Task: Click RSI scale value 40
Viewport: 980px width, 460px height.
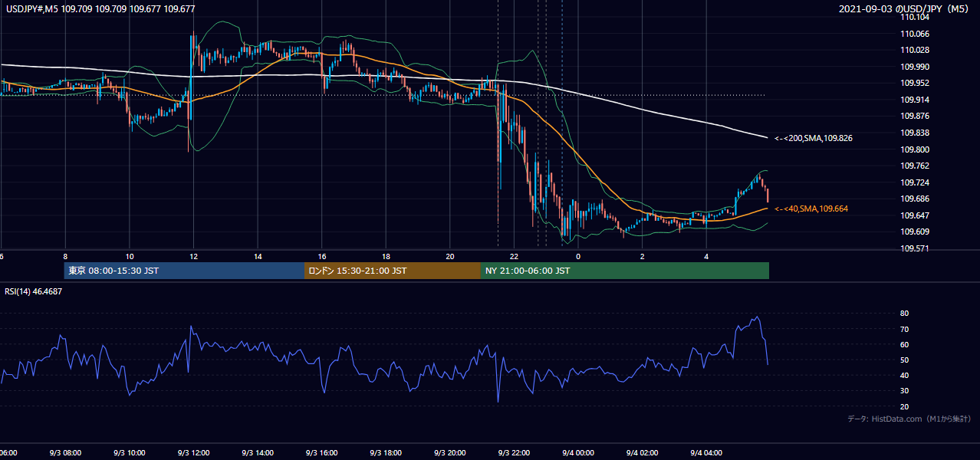Action: tap(904, 375)
